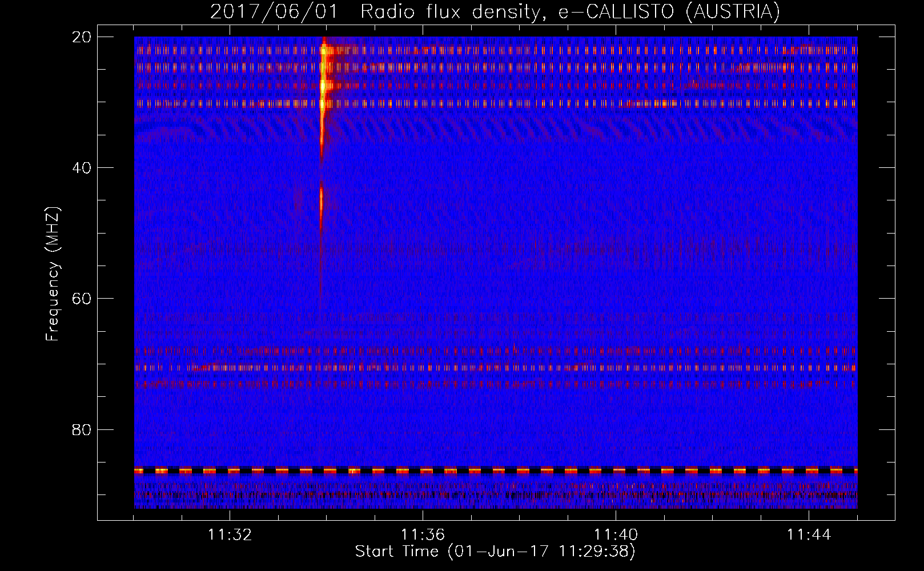Viewport: 924px width, 571px height.
Task: Click the 40 frequency tick label
Action: (x=82, y=167)
